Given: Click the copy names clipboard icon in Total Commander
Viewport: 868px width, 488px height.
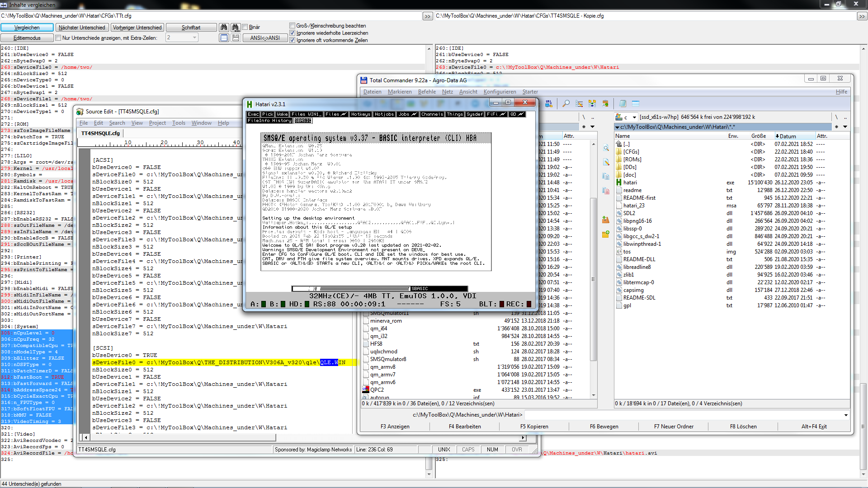Looking at the screenshot, I should point(605,103).
